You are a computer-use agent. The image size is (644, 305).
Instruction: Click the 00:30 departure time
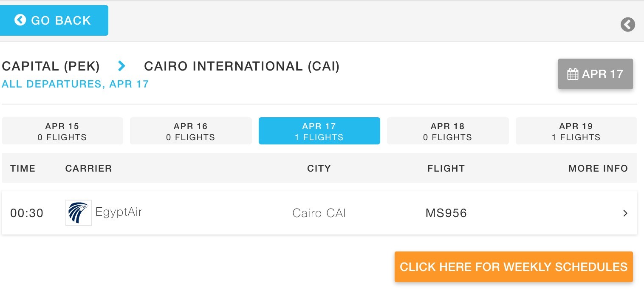(x=27, y=213)
